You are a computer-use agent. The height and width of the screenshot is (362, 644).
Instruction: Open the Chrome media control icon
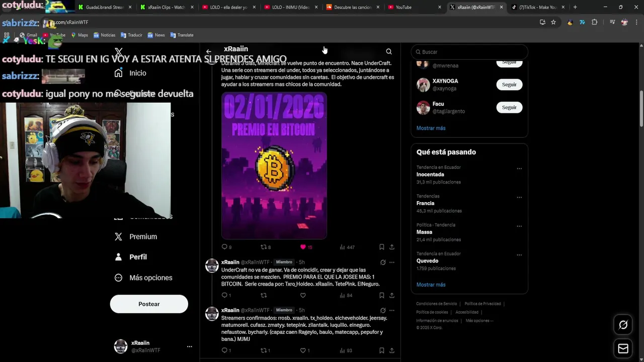612,22
